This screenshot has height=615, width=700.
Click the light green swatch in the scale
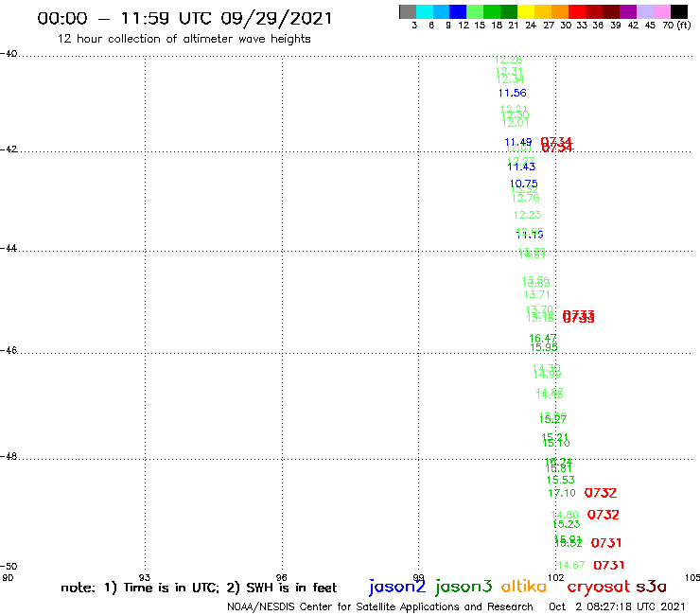click(x=475, y=11)
